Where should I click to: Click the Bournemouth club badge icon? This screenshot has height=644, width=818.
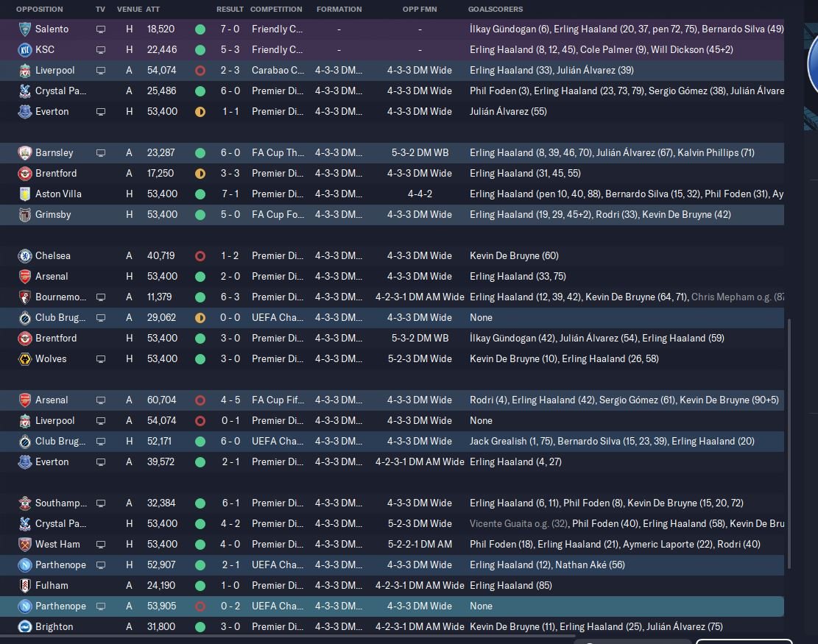[24, 297]
